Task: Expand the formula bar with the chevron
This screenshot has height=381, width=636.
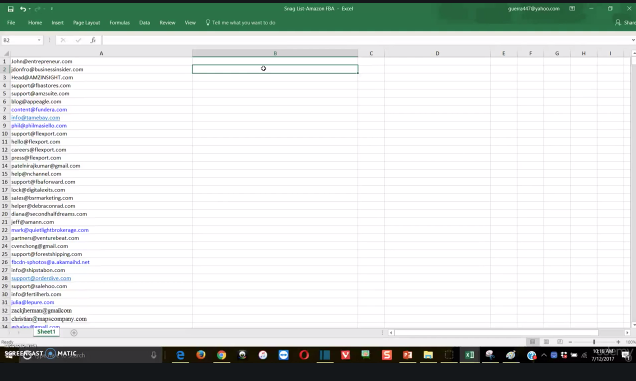Action: [633, 40]
